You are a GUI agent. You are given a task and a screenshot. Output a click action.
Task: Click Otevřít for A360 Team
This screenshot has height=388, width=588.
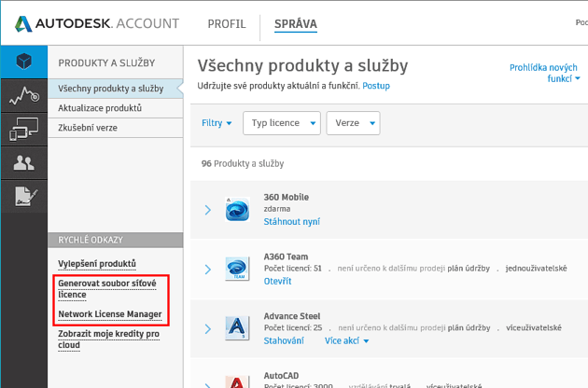(x=277, y=281)
